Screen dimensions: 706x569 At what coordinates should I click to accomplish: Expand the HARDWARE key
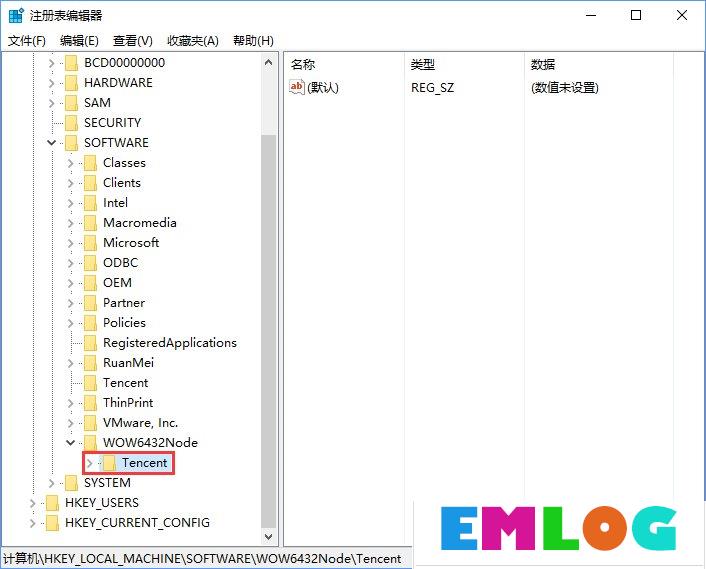(51, 83)
